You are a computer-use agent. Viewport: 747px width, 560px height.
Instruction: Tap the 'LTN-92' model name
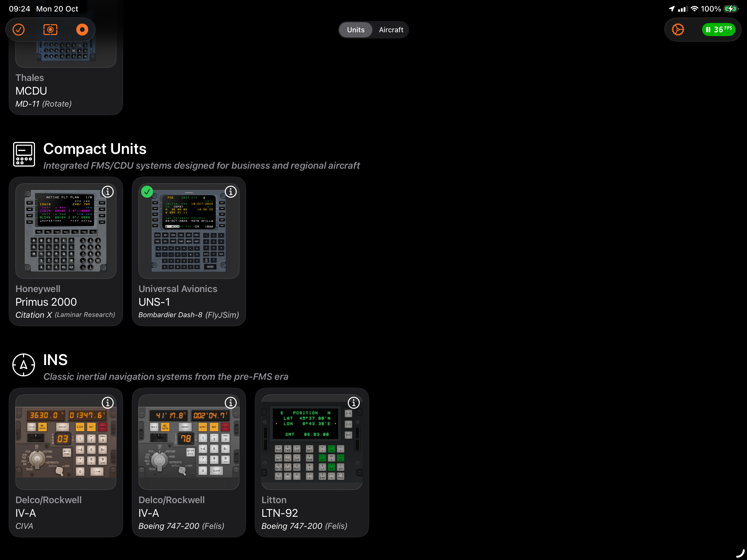coord(280,513)
